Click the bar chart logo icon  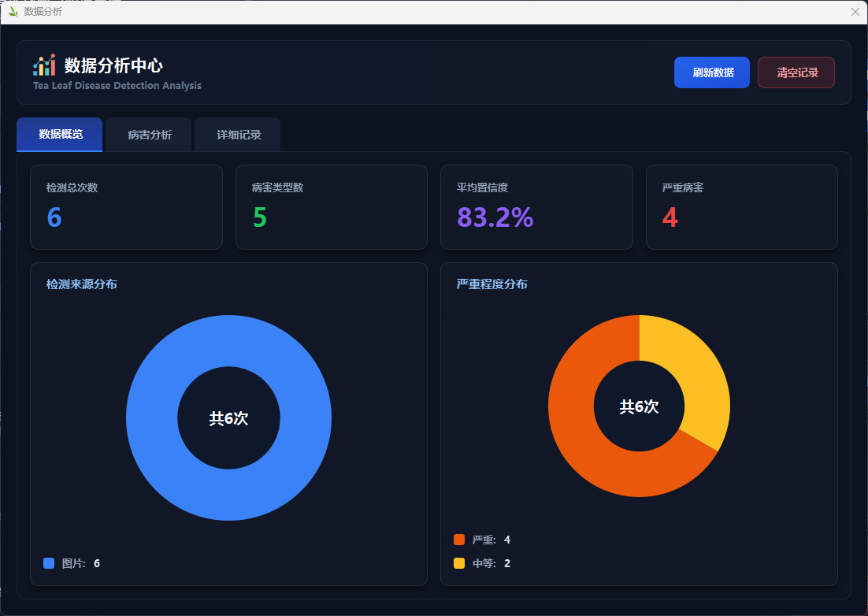click(x=44, y=65)
